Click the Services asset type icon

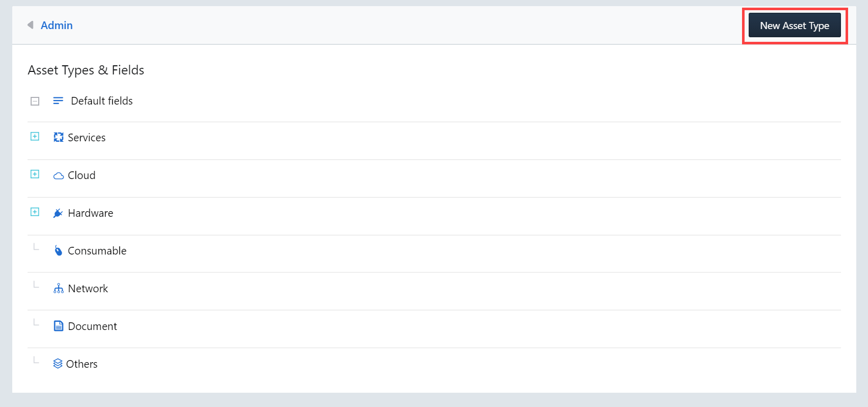pos(58,137)
